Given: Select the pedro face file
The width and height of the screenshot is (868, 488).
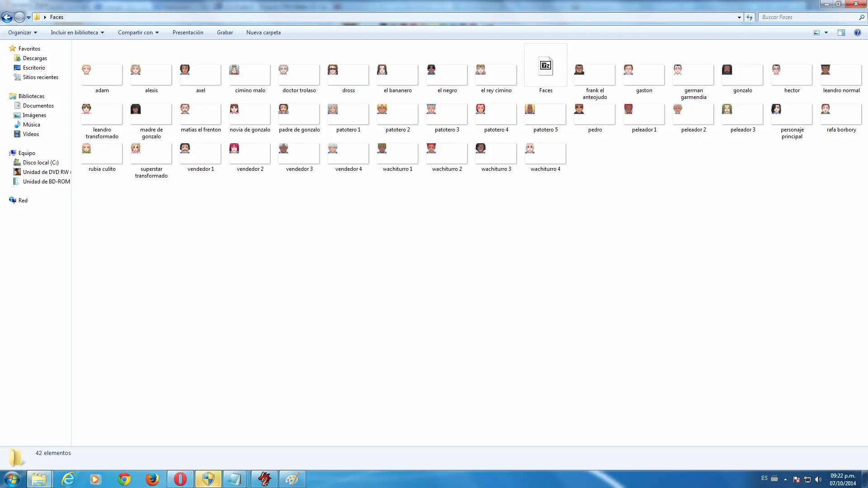Looking at the screenshot, I should [x=595, y=114].
